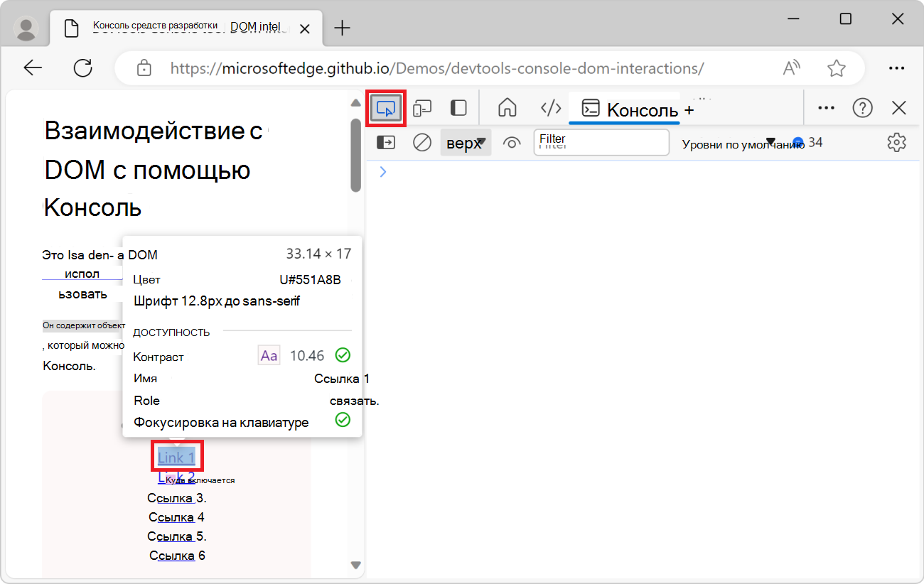
Task: Open the DevTools more options menu
Action: (x=826, y=107)
